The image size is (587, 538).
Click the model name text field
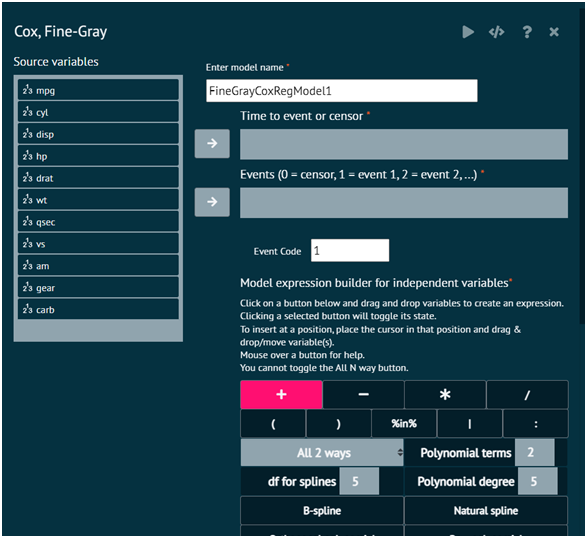point(342,91)
